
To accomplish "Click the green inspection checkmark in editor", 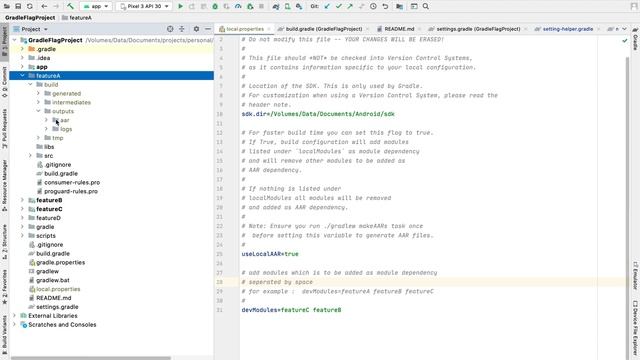I will pyautogui.click(x=624, y=40).
